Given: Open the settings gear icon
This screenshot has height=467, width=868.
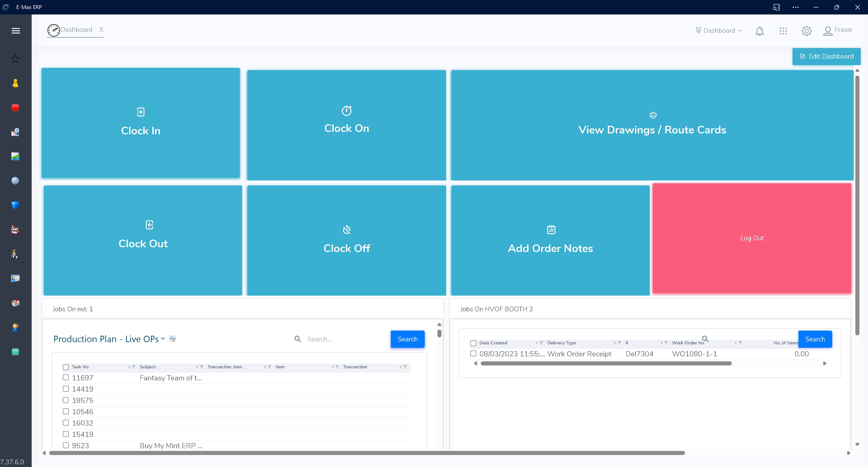Looking at the screenshot, I should coord(806,31).
